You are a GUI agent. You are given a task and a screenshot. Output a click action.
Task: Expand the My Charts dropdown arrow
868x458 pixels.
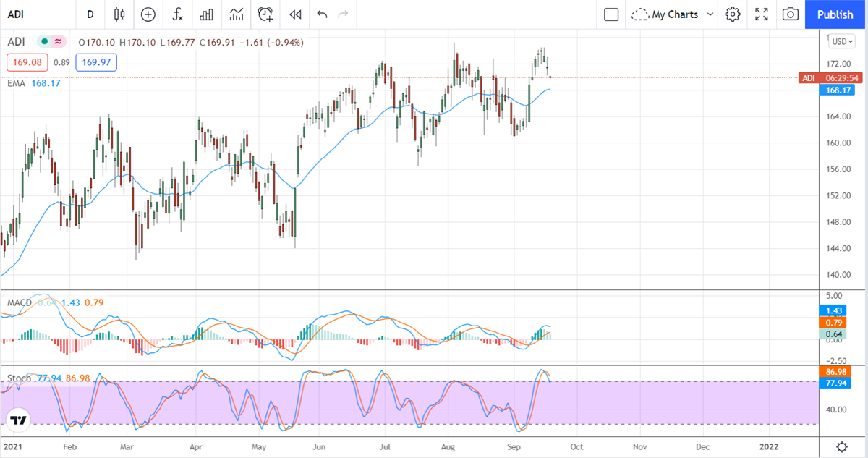click(710, 14)
